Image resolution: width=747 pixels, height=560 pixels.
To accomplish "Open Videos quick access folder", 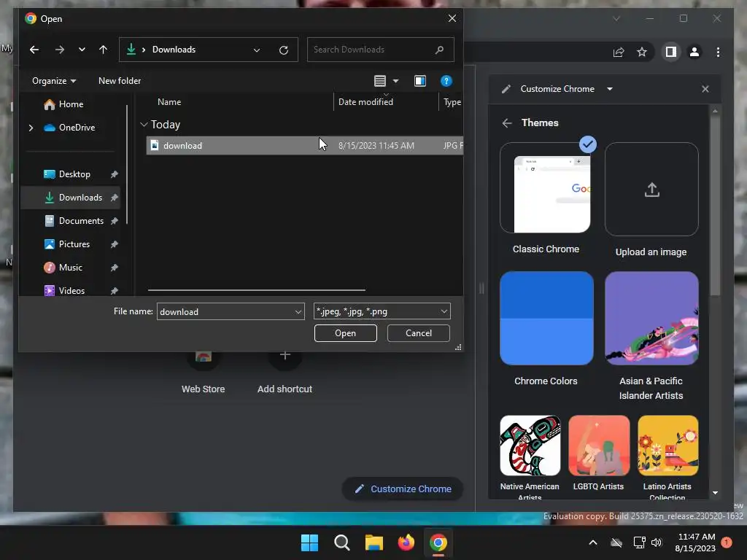I will [71, 290].
